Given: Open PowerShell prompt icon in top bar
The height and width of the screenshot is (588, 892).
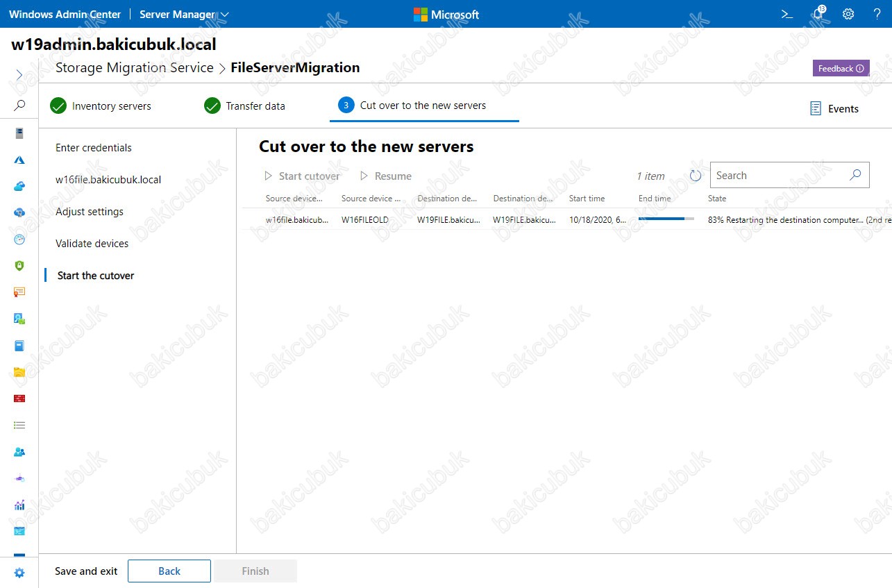Looking at the screenshot, I should point(787,14).
